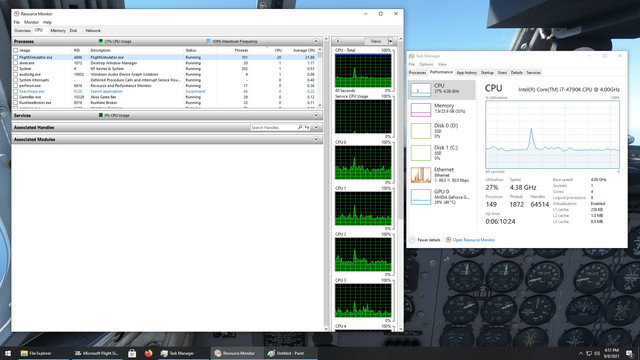Select Disk 0 (D:) in Task Manager

click(442, 131)
